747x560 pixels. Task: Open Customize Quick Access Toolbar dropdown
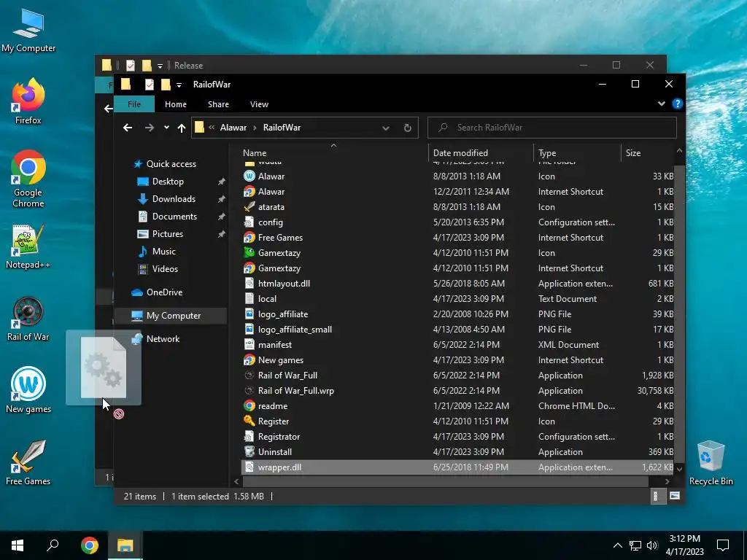(x=179, y=85)
